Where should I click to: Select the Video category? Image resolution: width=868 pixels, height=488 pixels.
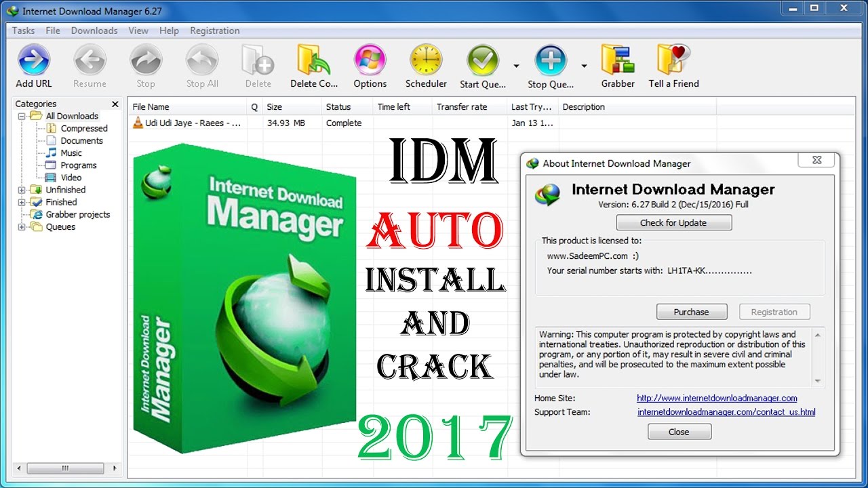pyautogui.click(x=71, y=177)
